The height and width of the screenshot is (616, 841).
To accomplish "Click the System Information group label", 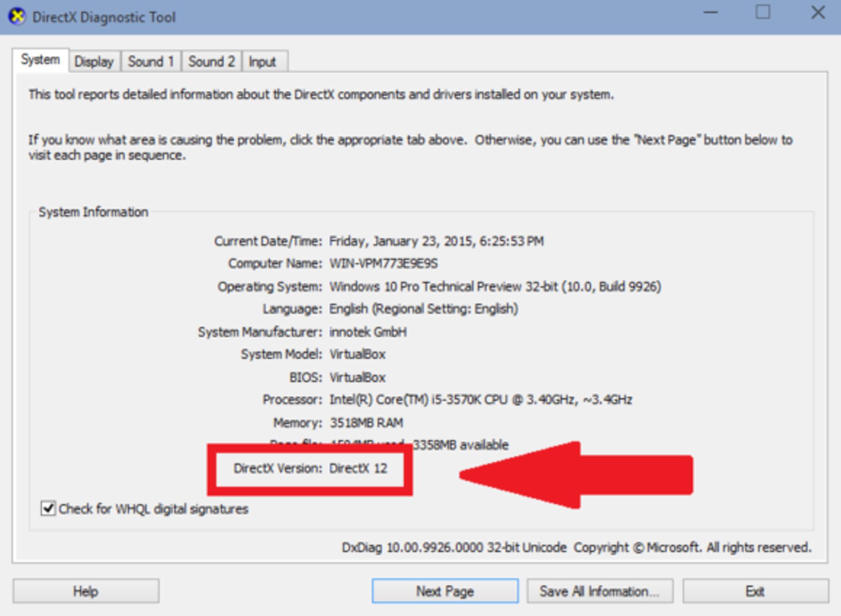I will (93, 212).
